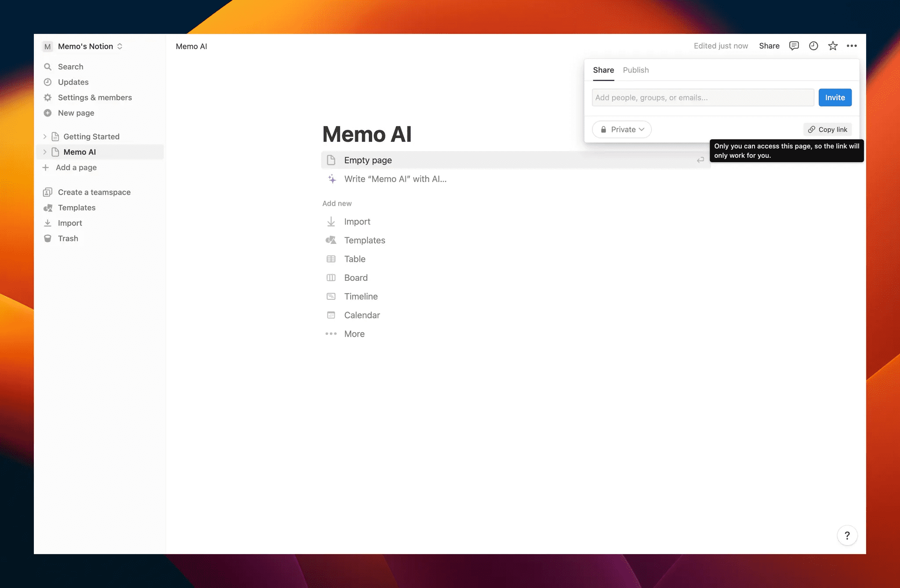The width and height of the screenshot is (900, 588).
Task: Click the AI sparkle icon
Action: point(332,179)
